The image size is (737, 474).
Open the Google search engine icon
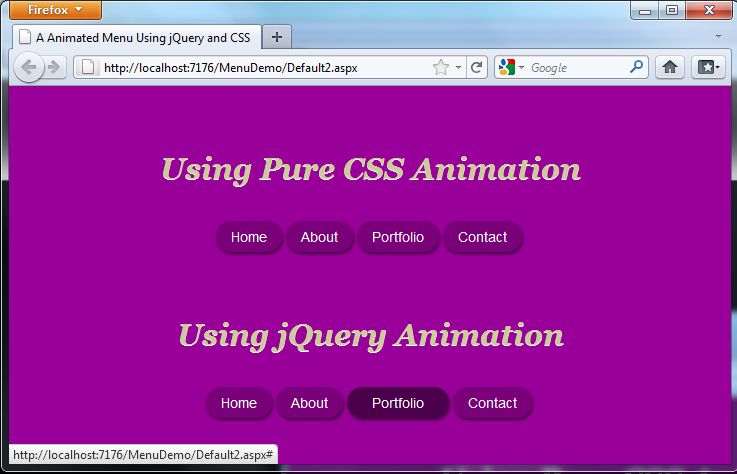click(507, 67)
